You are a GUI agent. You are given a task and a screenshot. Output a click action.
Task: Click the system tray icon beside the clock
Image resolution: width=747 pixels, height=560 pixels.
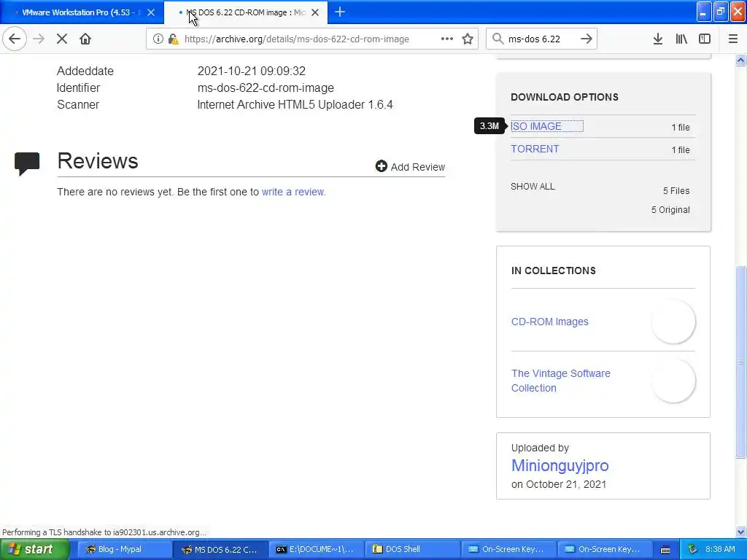click(x=692, y=549)
